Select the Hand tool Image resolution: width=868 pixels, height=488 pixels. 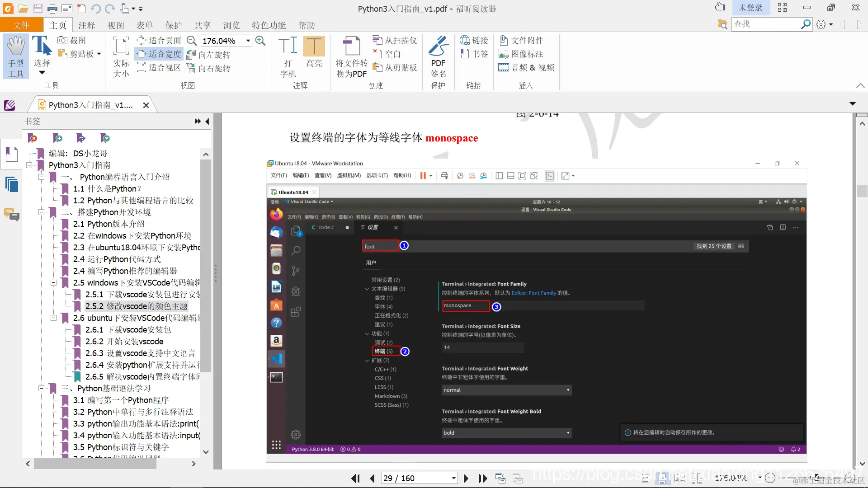[x=16, y=56]
